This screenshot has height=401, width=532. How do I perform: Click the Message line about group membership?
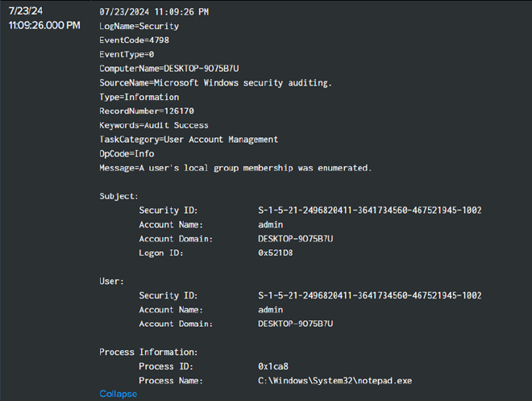click(235, 168)
